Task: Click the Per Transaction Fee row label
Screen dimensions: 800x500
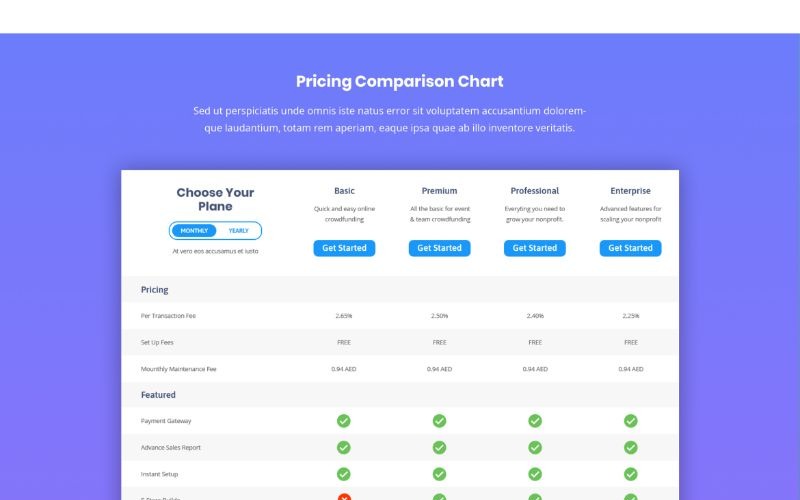Action: tap(168, 316)
